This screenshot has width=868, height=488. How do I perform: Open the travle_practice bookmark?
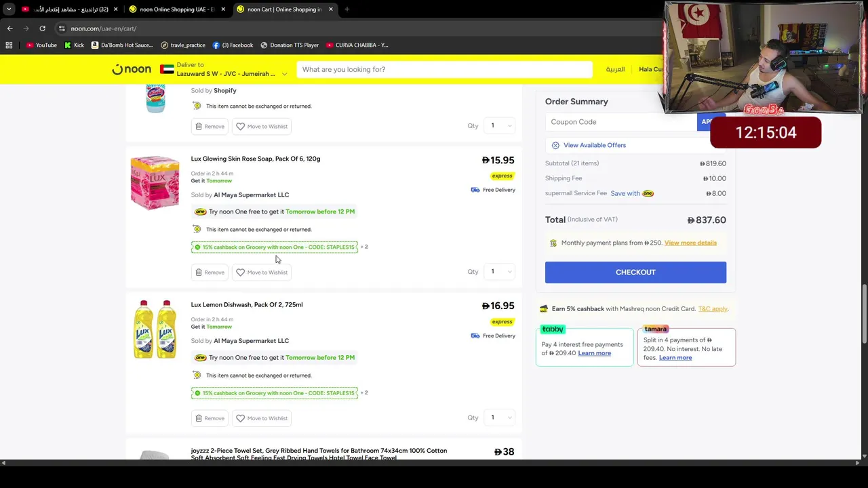[x=183, y=45]
